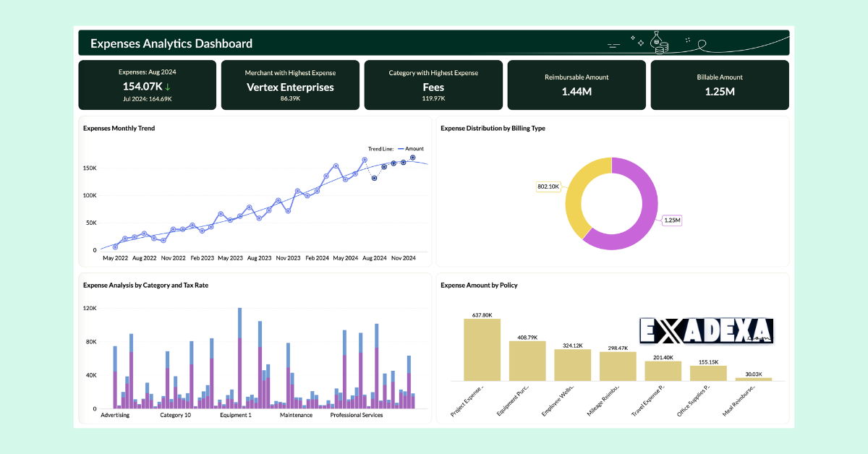Click the downward arrow on the Expenses card
This screenshot has height=454, width=868.
click(x=167, y=85)
